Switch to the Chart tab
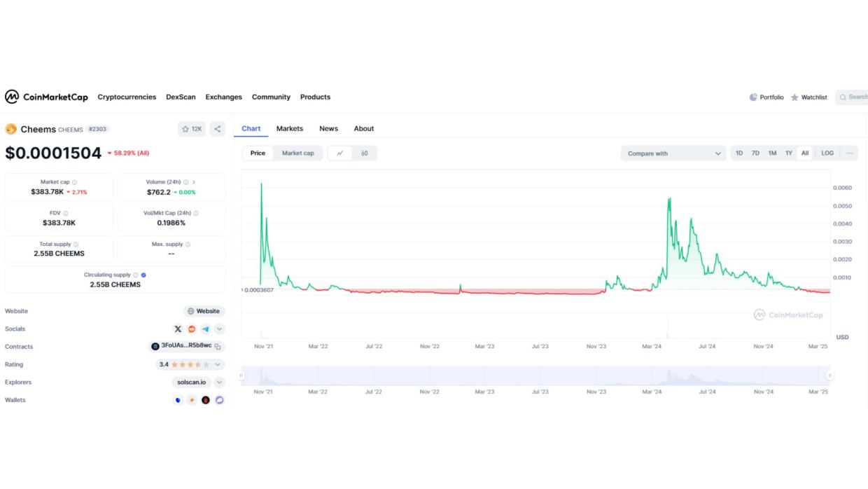The image size is (868, 489). tap(251, 129)
